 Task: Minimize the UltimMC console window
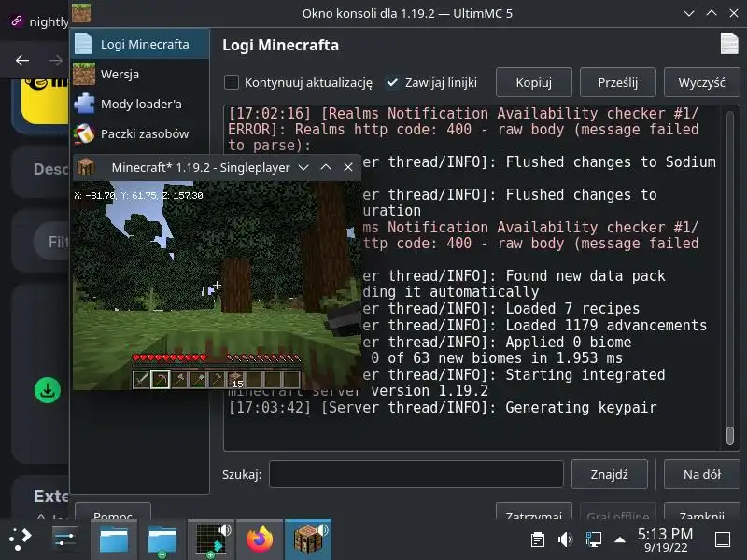[689, 13]
